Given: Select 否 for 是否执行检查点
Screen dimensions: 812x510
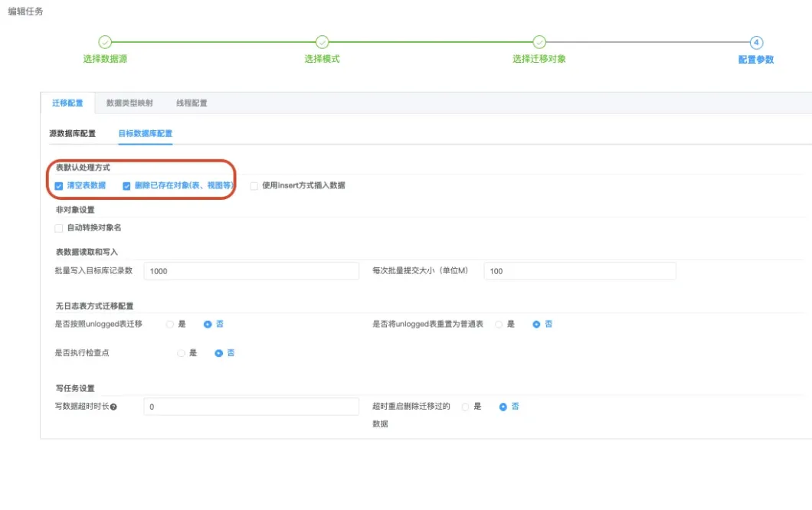Looking at the screenshot, I should point(218,353).
